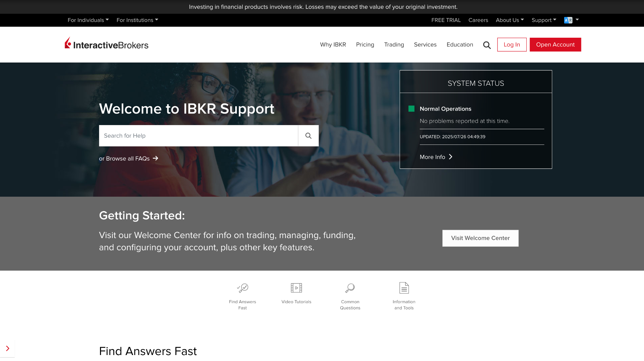644x361 pixels.
Task: Click Careers link
Action: click(478, 20)
